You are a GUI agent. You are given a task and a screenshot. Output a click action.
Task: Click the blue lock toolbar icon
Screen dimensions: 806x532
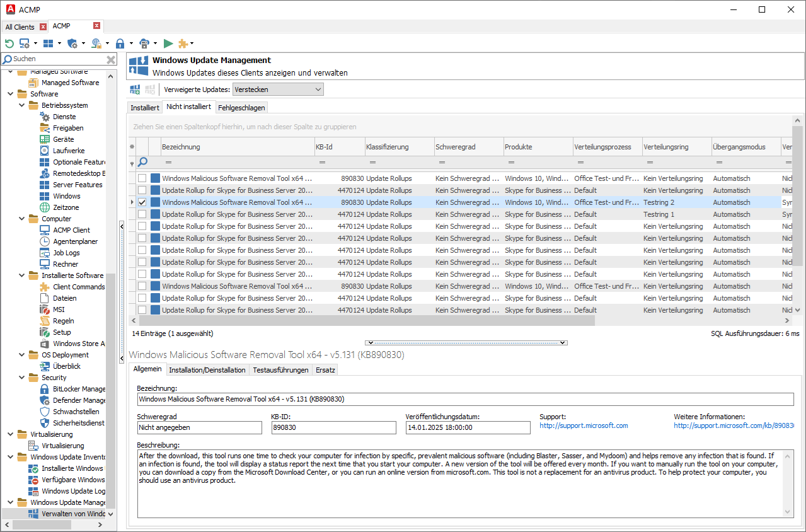click(120, 43)
